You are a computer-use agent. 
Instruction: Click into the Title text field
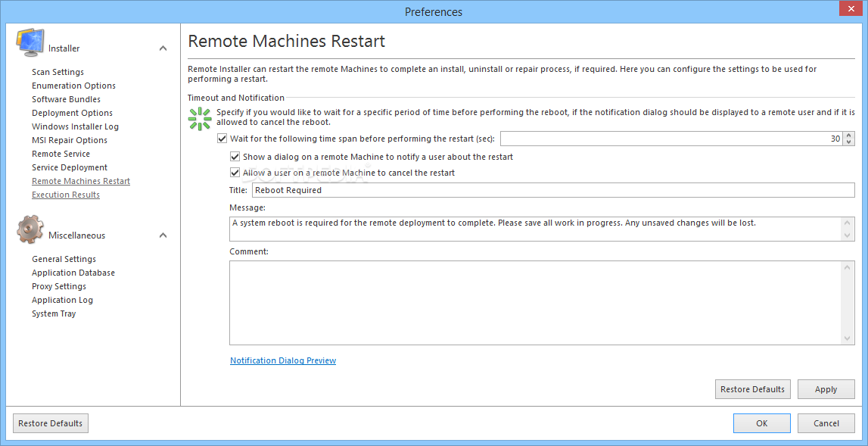[x=553, y=190]
